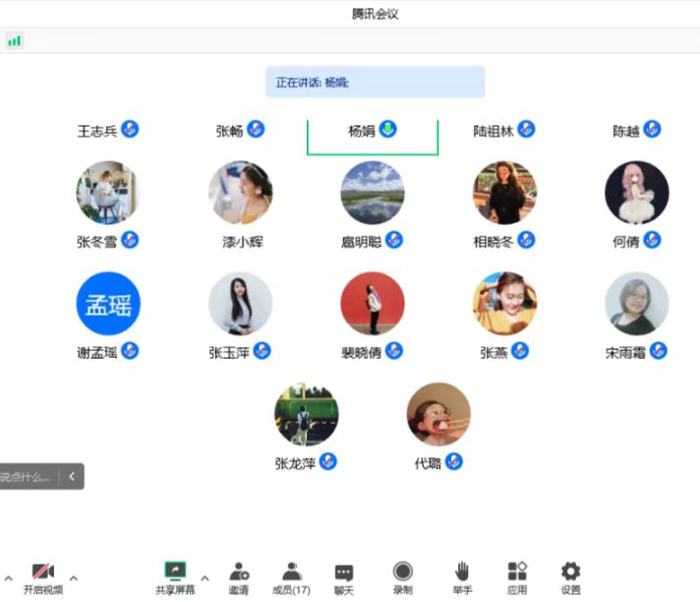Viewport: 700px width, 602px height.
Task: Open 设置 settings gear
Action: click(x=570, y=572)
